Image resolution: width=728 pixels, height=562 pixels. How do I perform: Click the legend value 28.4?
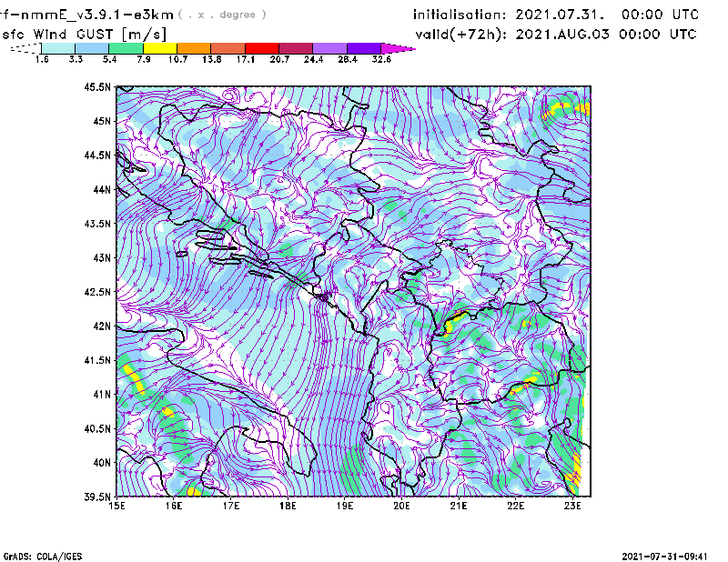[x=348, y=59]
